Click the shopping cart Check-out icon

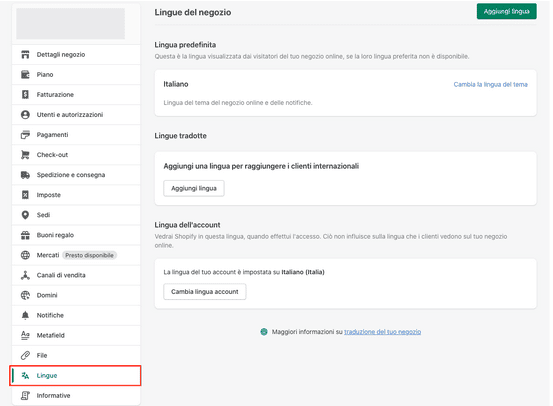[x=25, y=155]
